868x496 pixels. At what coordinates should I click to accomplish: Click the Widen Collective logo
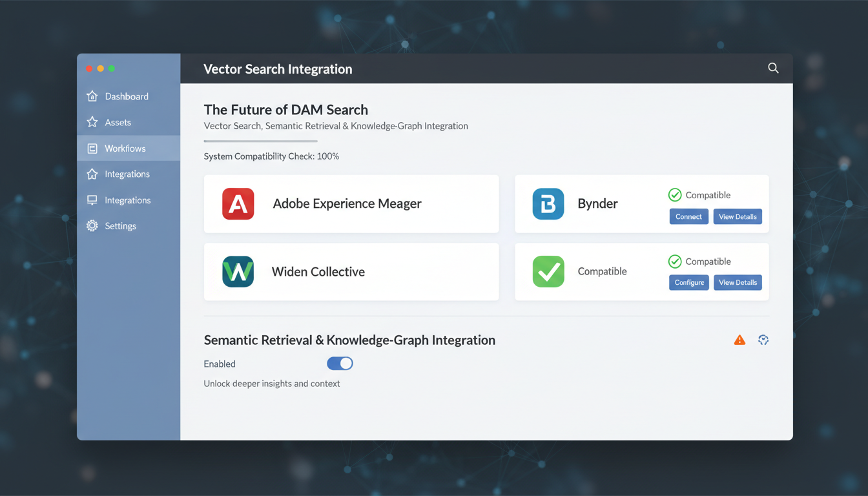click(238, 272)
